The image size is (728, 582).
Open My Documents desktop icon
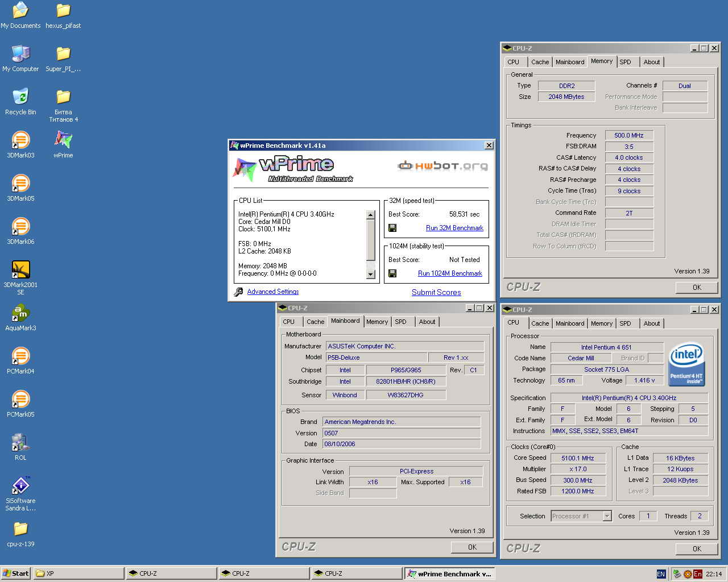(20, 15)
